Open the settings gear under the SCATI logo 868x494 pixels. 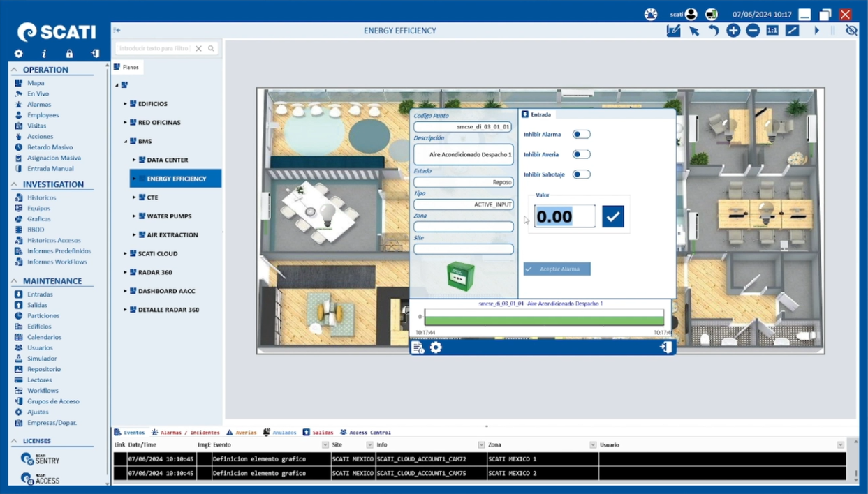19,54
